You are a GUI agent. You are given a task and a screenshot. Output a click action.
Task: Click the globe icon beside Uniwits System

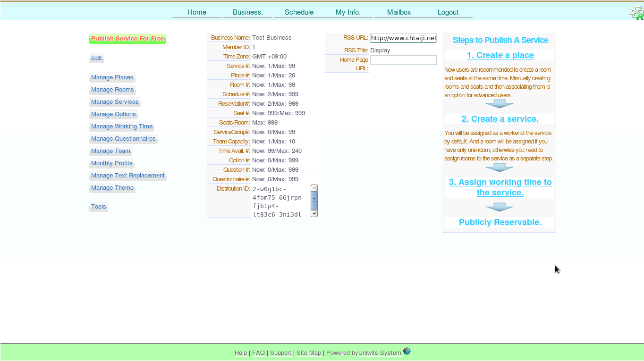click(407, 351)
